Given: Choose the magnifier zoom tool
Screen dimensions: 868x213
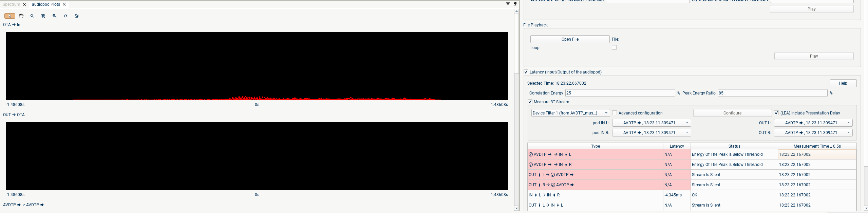Looking at the screenshot, I should 32,16.
